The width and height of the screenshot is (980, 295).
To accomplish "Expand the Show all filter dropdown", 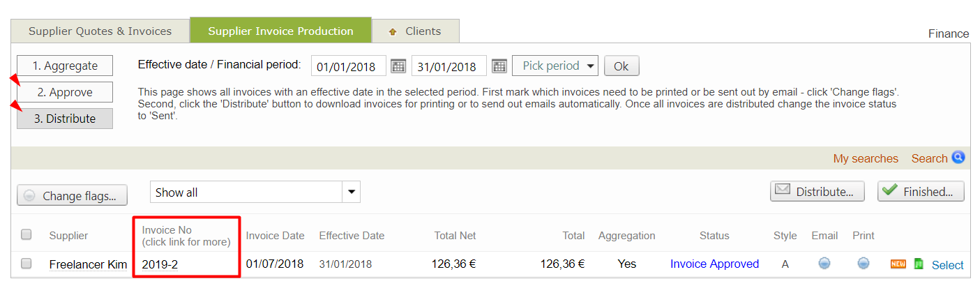I will point(352,192).
